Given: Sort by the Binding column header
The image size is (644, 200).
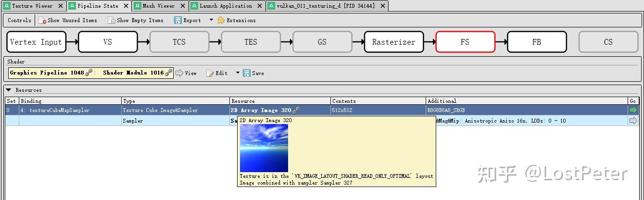Looking at the screenshot, I should tap(70, 101).
